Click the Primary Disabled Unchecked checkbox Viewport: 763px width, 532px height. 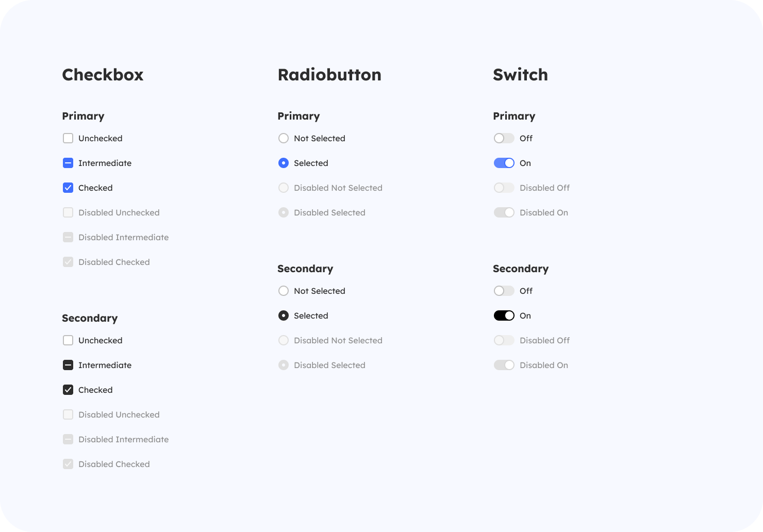coord(68,212)
